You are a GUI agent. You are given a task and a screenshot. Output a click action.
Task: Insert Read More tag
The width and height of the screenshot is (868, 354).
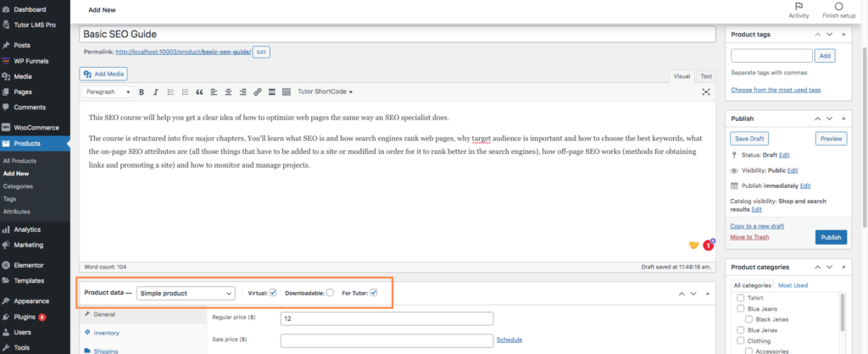point(272,91)
